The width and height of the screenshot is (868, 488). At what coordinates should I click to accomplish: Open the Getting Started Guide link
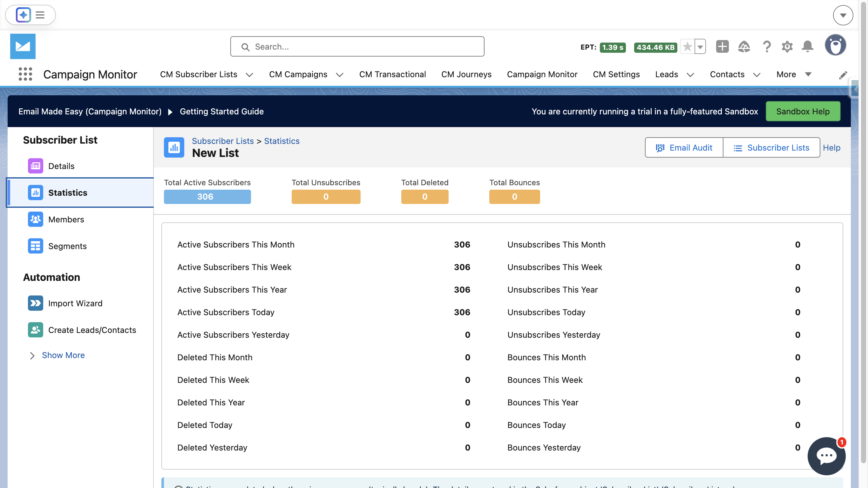(222, 111)
